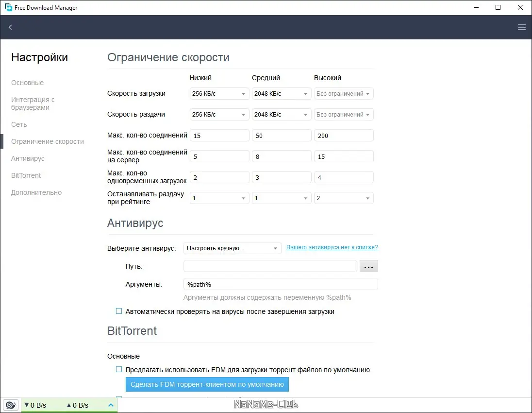The height and width of the screenshot is (413, 532).
Task: Edit medium simultaneous downloads field 3
Action: [281, 177]
